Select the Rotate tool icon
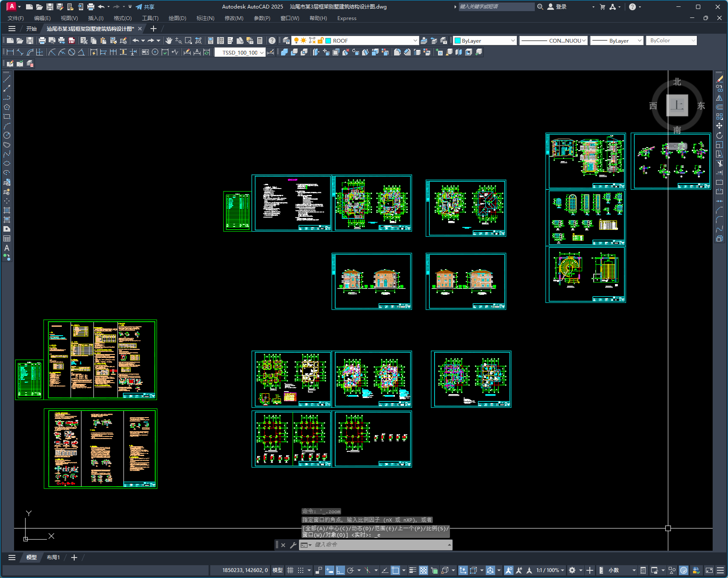This screenshot has width=728, height=578. [719, 135]
